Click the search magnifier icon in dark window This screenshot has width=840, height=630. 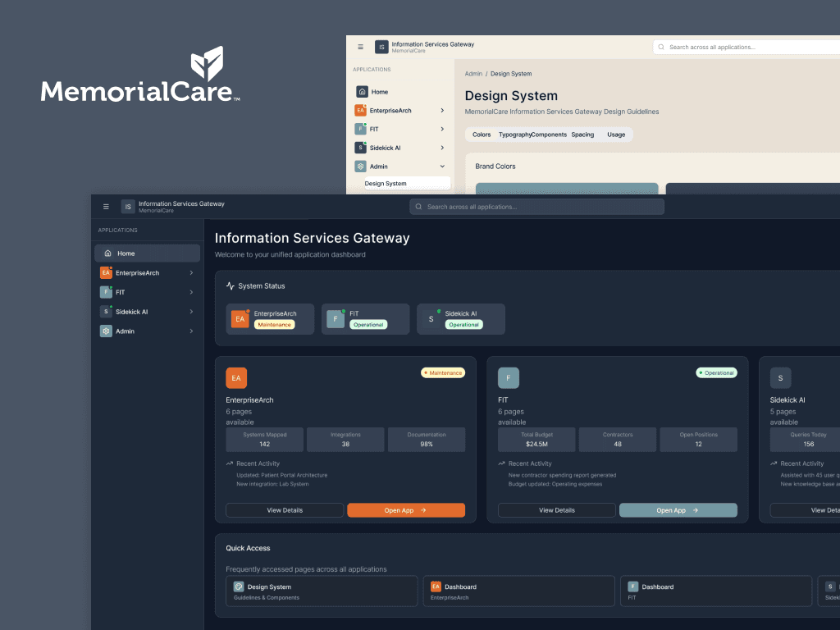point(419,207)
